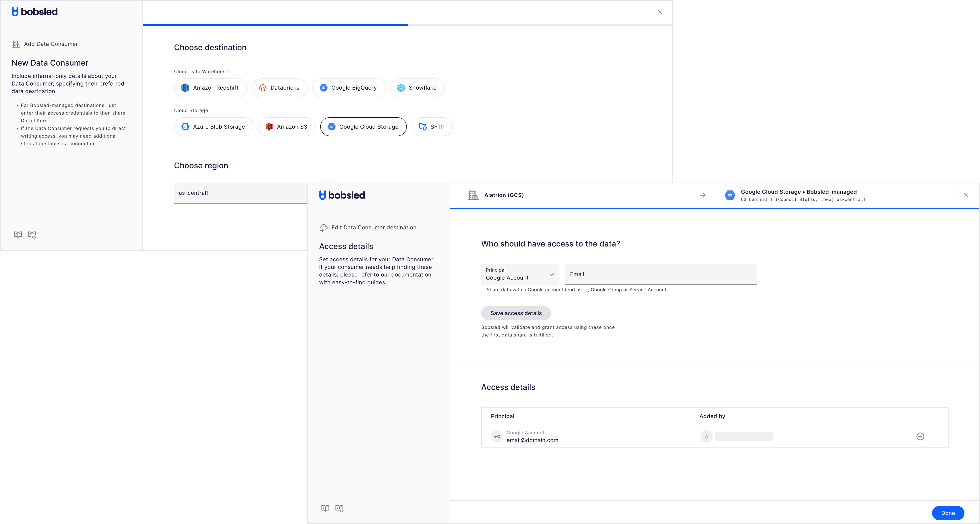Select Databricks as destination
Screen dimensions: 980x524
pyautogui.click(x=279, y=88)
